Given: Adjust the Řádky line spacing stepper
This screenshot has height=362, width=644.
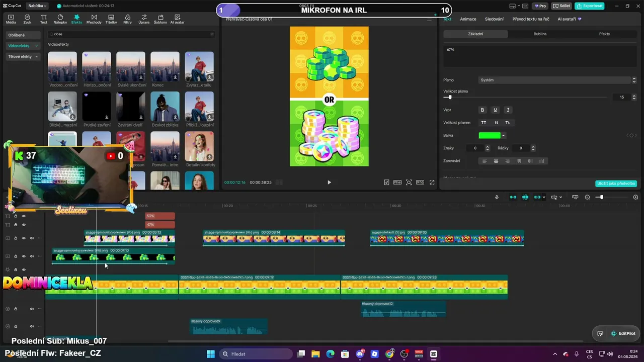Looking at the screenshot, I should coord(533,148).
